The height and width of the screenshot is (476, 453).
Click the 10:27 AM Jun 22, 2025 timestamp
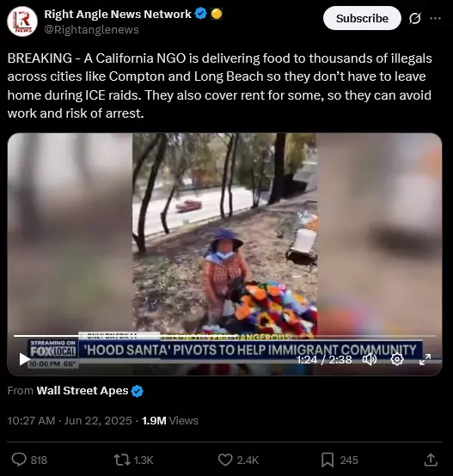tap(70, 421)
